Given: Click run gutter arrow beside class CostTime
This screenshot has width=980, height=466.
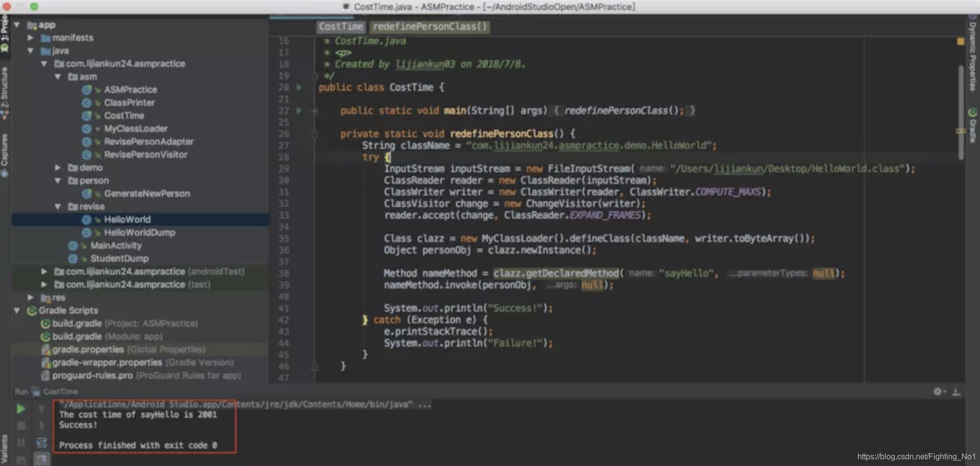Looking at the screenshot, I should coord(299,87).
